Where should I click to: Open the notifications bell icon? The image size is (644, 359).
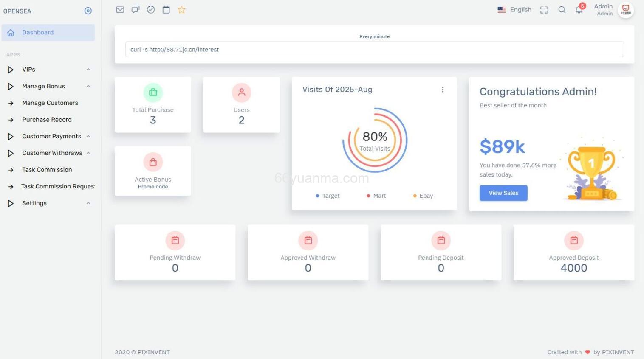[x=579, y=10]
